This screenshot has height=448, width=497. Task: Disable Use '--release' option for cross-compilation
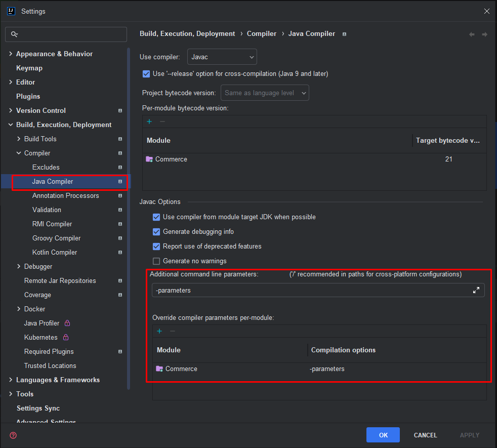[x=146, y=73]
